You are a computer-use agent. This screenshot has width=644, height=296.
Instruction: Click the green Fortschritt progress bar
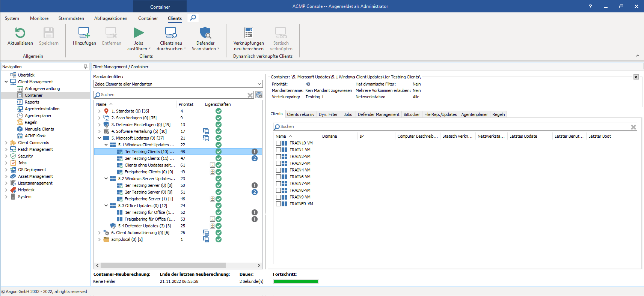click(x=296, y=281)
